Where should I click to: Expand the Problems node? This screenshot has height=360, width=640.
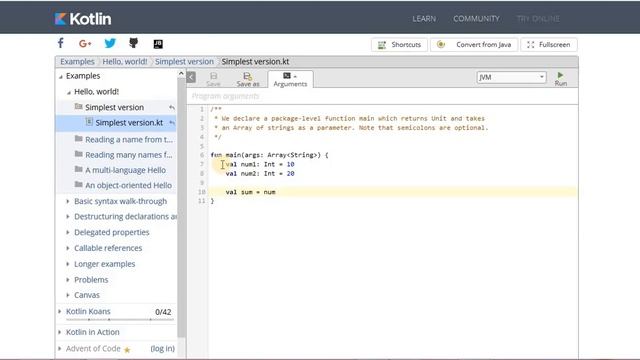pos(68,280)
